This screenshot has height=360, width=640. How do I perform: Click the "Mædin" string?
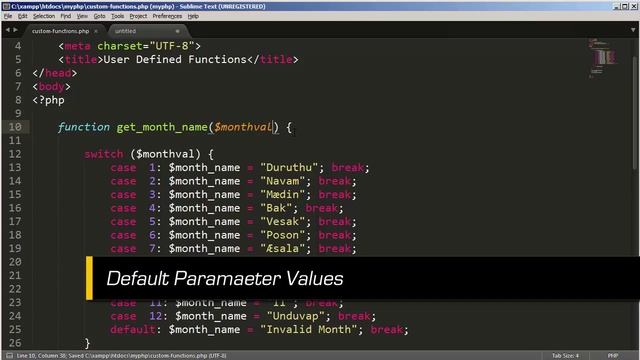pos(282,194)
